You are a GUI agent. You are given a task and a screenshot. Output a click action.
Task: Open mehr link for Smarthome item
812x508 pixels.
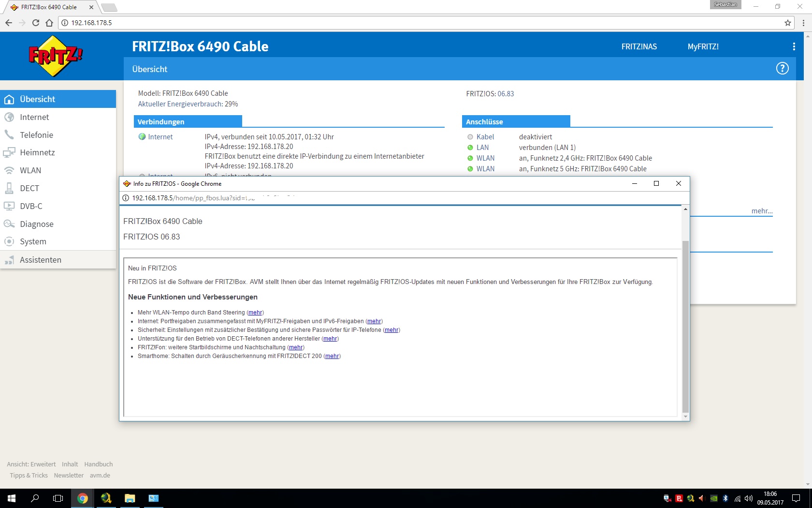tap(332, 356)
